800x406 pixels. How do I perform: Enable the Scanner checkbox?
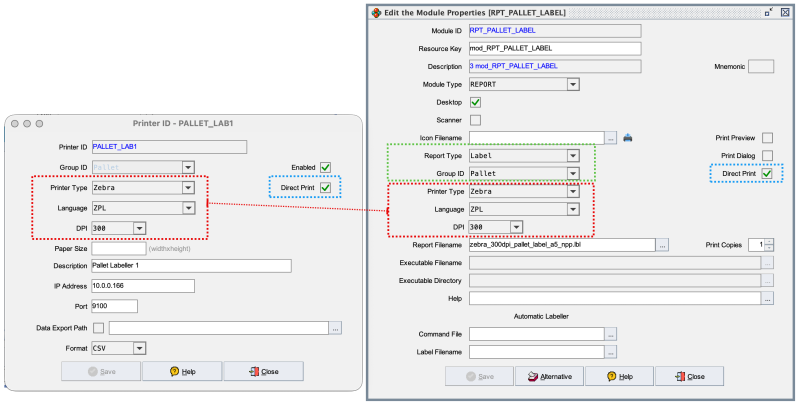(x=476, y=120)
